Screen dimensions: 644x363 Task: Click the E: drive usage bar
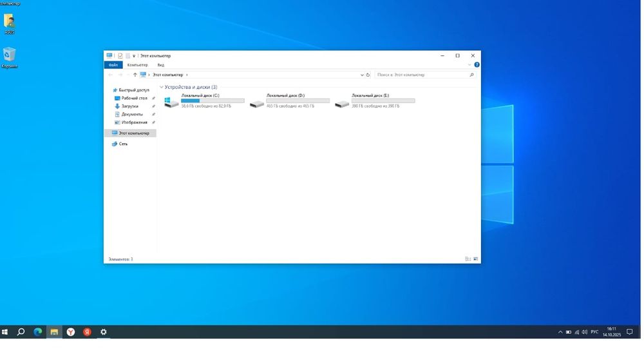coord(383,101)
